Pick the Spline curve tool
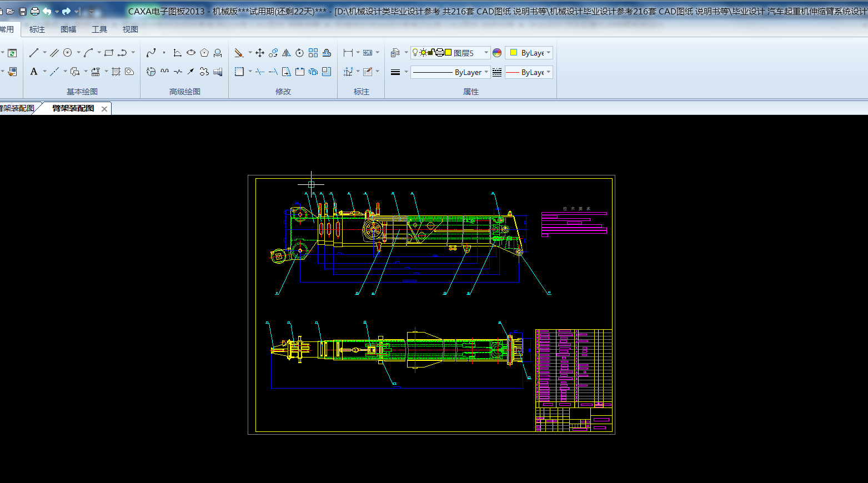 [x=151, y=53]
